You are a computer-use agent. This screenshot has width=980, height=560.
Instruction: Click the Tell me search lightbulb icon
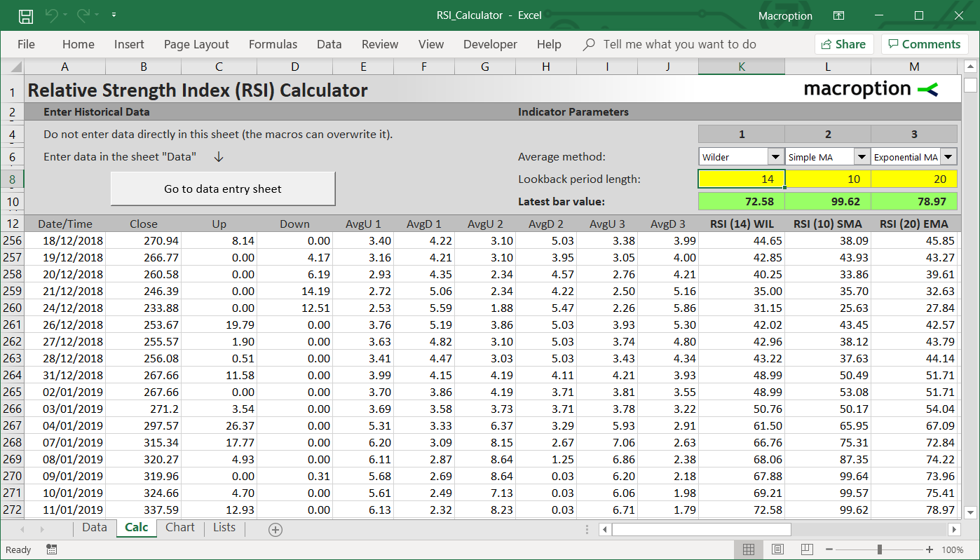[590, 44]
